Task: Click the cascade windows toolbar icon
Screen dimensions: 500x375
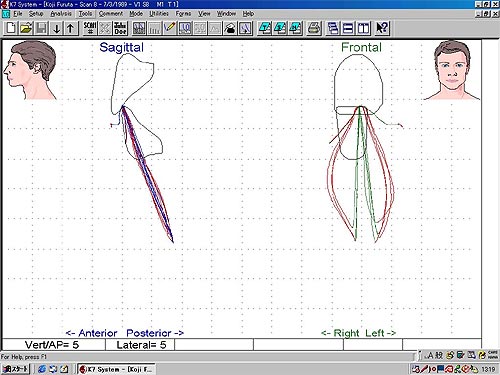Action: pos(333,28)
